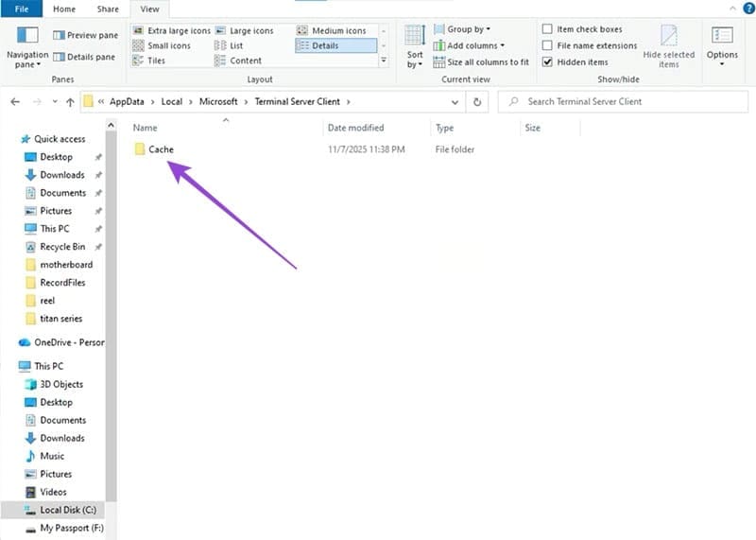The height and width of the screenshot is (540, 756).
Task: Sort by the Size column header
Action: point(532,128)
